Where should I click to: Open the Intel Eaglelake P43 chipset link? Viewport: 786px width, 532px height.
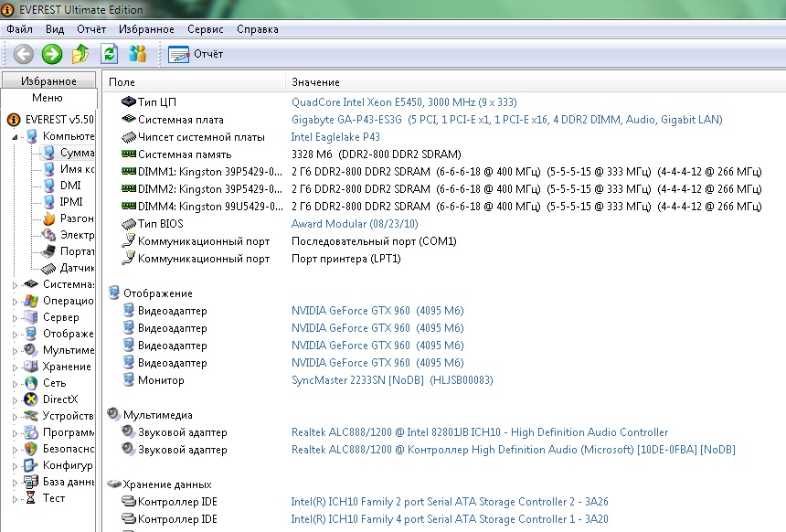(x=335, y=137)
